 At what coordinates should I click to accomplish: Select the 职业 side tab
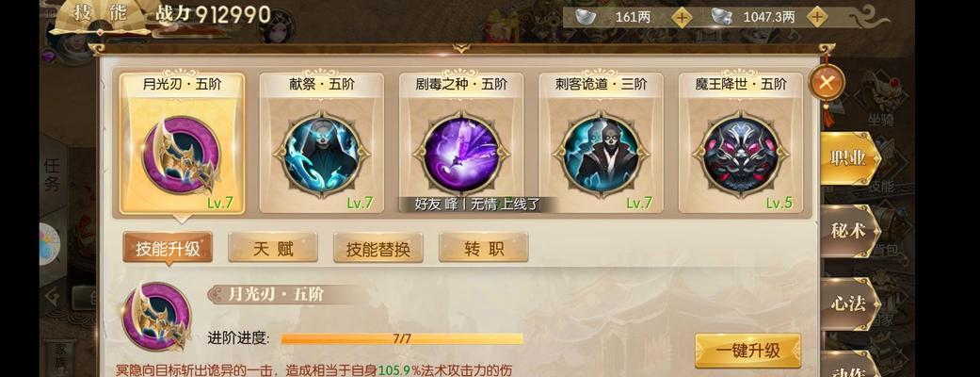click(x=848, y=158)
